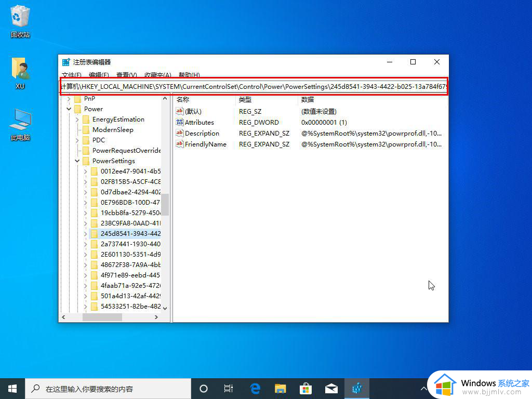Expand the 0012ee47-9041 key node

point(86,171)
